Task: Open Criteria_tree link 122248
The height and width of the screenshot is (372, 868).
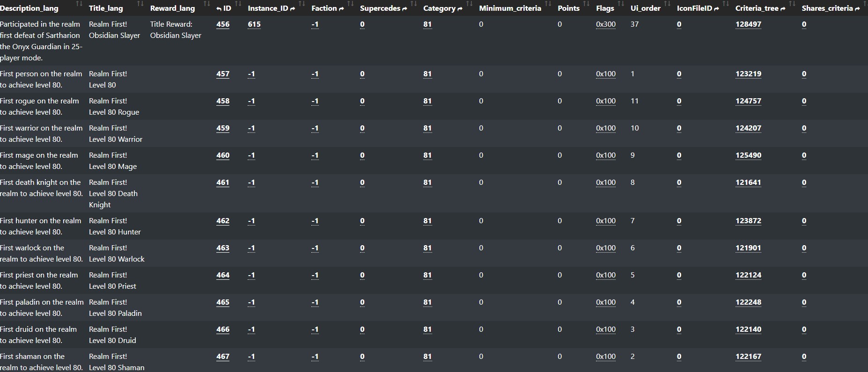Action: coord(748,302)
